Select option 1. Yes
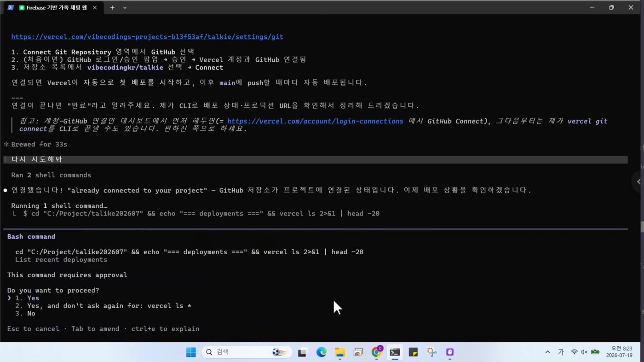Screen dimensions: 644x362 coord(27,298)
